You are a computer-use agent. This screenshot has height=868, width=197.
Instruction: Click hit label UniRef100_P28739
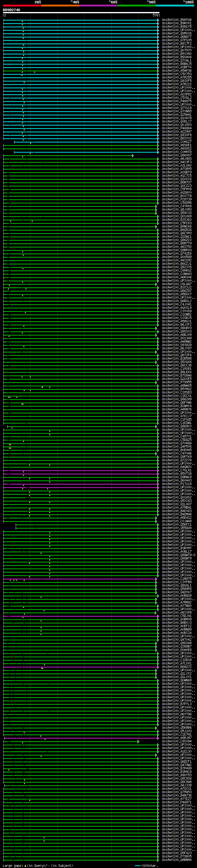177,200
